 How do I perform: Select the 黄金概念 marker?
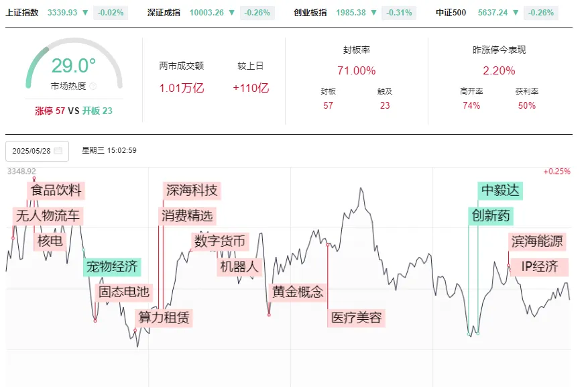[x=298, y=292]
